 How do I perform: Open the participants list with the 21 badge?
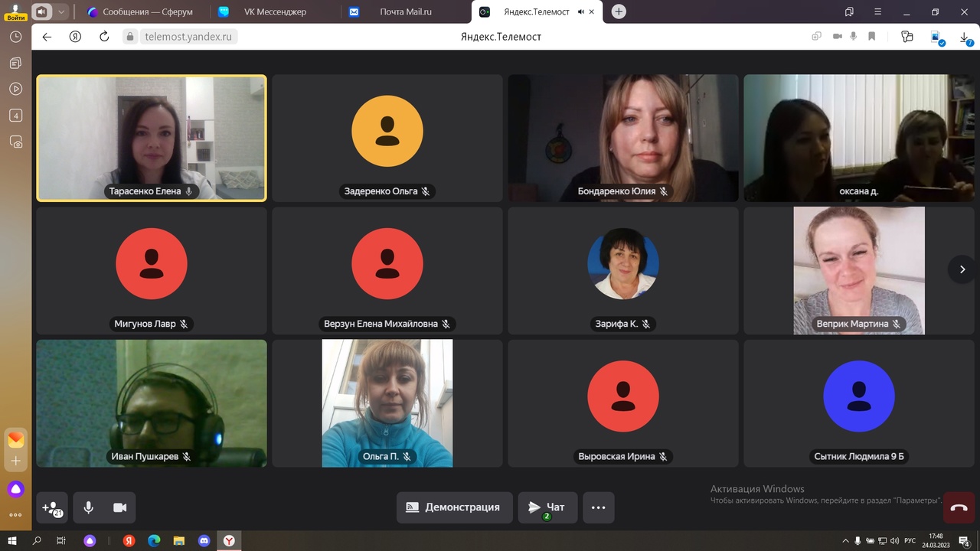tap(53, 507)
